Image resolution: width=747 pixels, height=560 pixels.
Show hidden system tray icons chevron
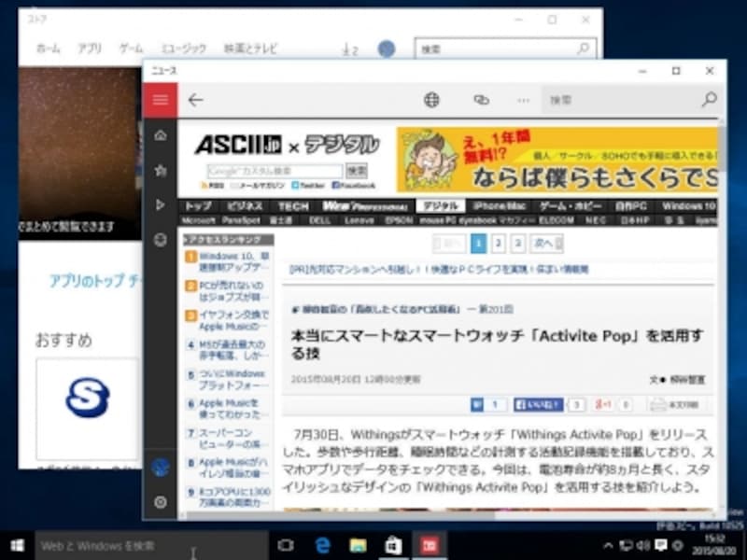609,545
